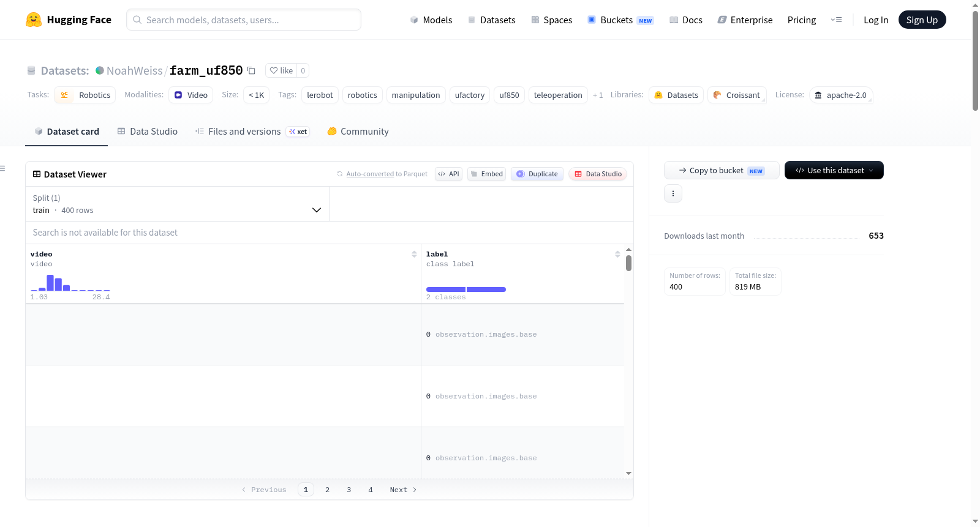Select the lerobot tag
The height and width of the screenshot is (527, 980).
tap(320, 95)
